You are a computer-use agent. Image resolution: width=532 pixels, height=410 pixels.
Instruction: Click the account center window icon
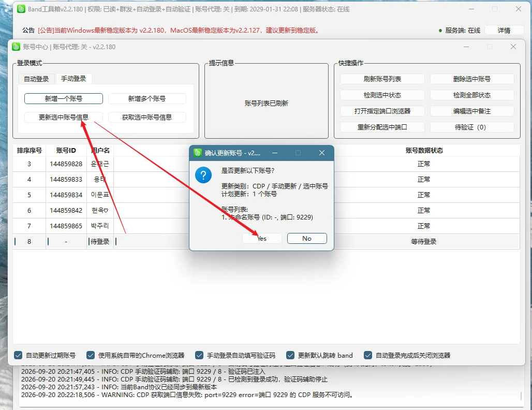(x=16, y=47)
